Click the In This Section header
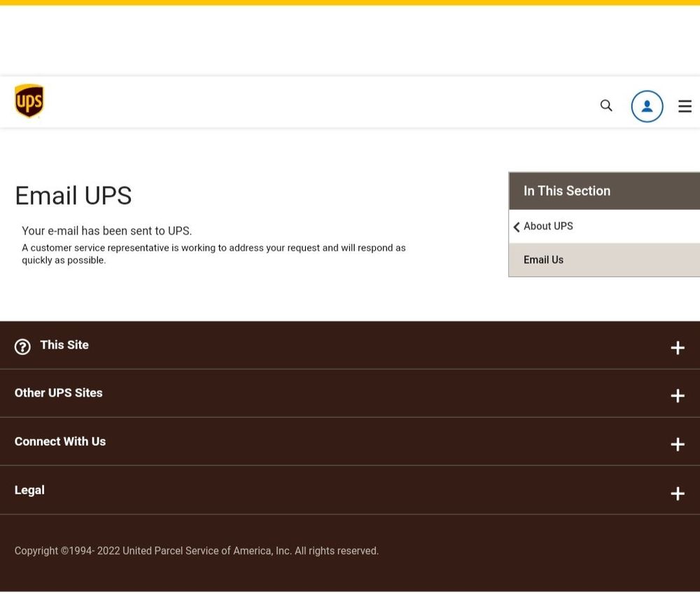 pos(567,191)
